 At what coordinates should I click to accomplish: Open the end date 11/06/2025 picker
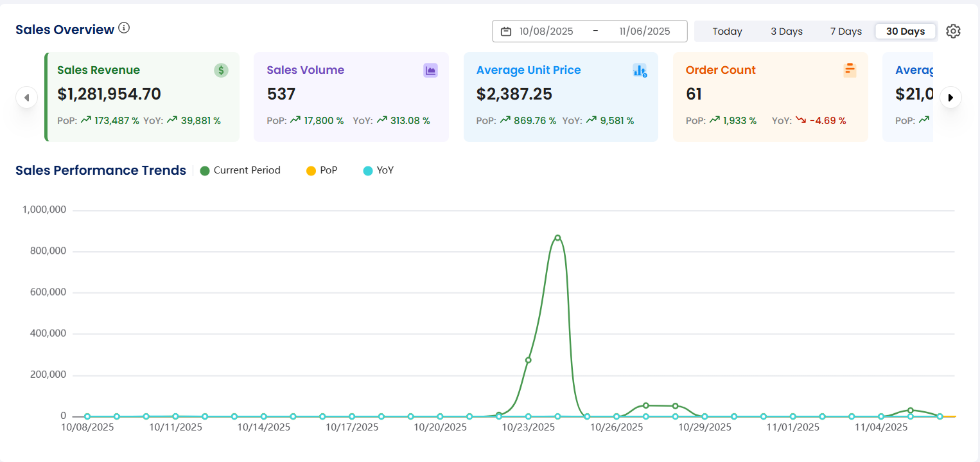[x=644, y=31]
